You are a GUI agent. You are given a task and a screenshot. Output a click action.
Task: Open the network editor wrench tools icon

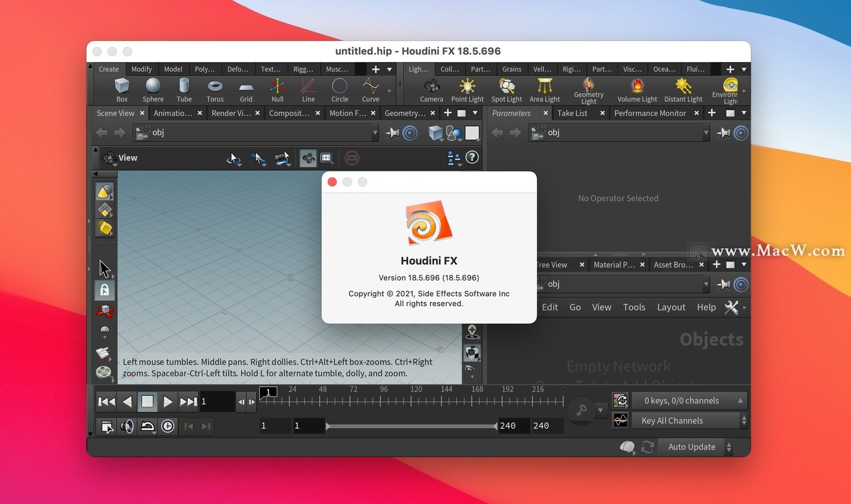point(731,307)
